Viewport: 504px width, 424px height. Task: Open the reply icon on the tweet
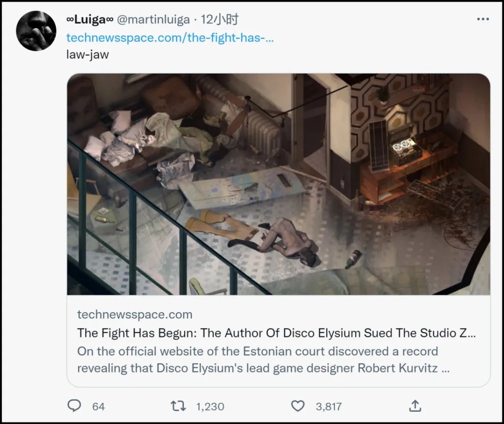point(74,406)
